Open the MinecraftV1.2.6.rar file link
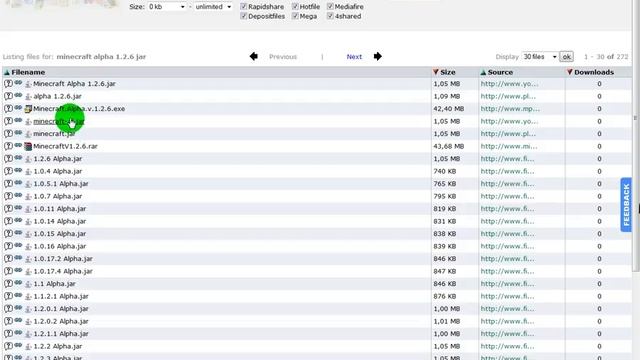This screenshot has height=360, width=640. (x=65, y=146)
